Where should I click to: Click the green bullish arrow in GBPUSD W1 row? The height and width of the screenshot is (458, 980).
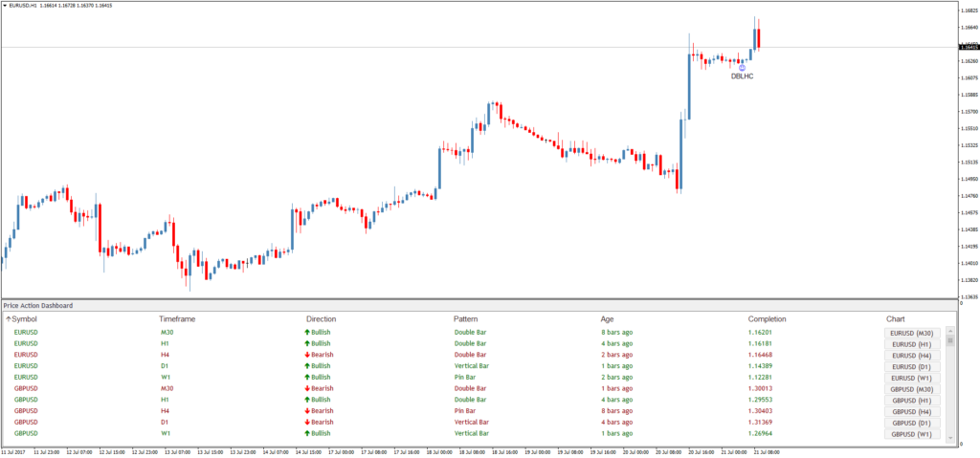coord(309,433)
